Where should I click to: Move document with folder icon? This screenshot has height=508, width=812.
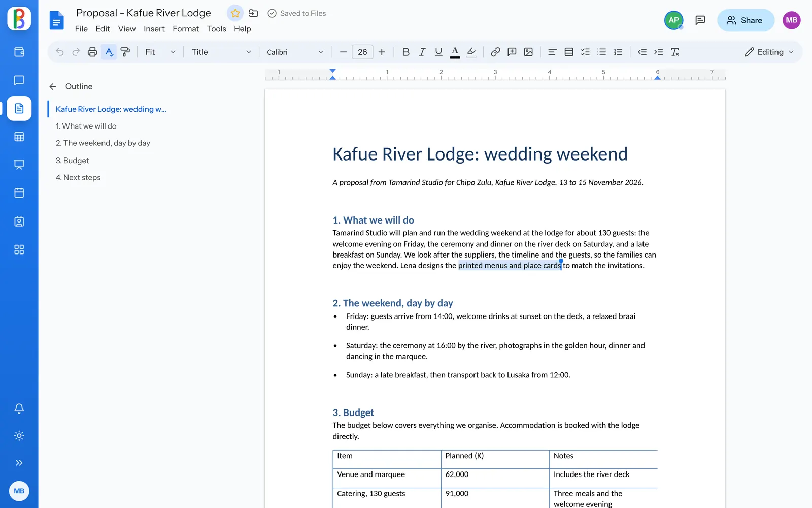[x=253, y=13]
